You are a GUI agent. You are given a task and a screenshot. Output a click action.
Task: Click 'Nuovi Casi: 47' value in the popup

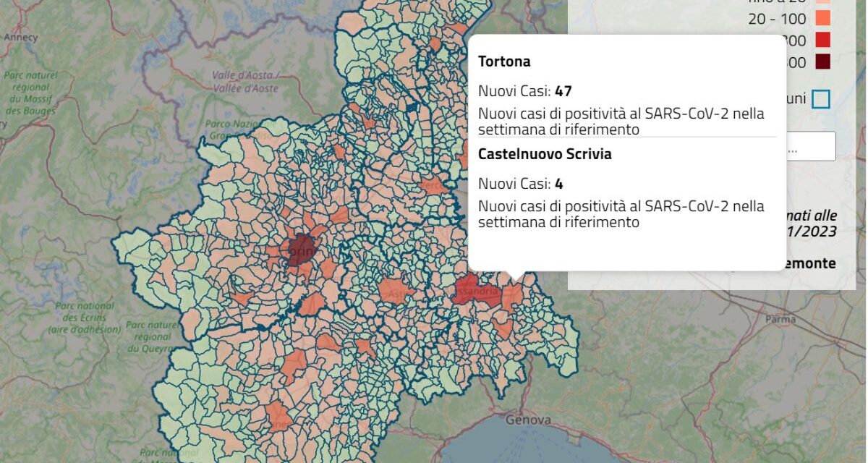(524, 91)
